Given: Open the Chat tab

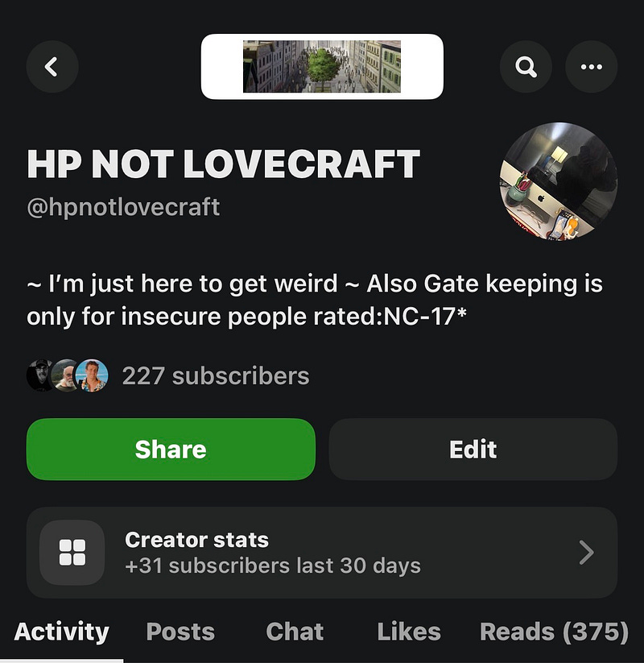Looking at the screenshot, I should [295, 632].
